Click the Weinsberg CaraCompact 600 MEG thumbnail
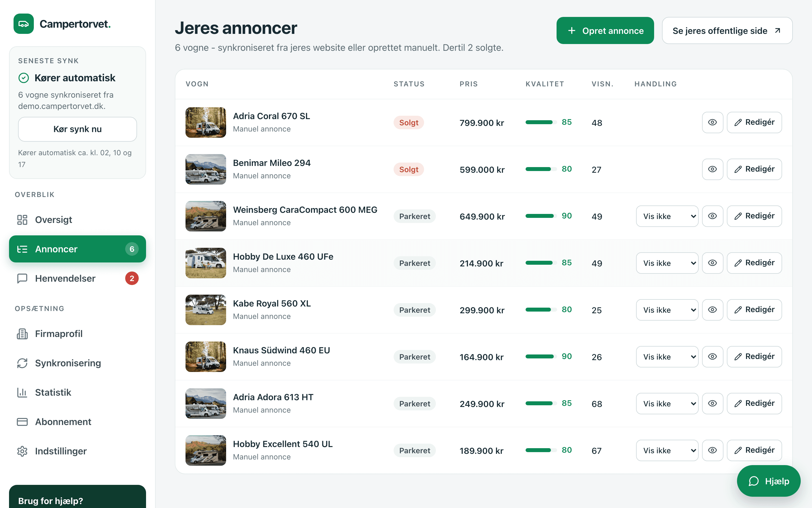Image resolution: width=812 pixels, height=508 pixels. pyautogui.click(x=206, y=216)
